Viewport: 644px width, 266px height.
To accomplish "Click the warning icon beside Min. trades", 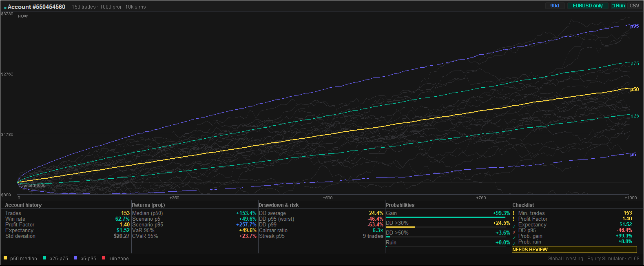I will [x=514, y=213].
